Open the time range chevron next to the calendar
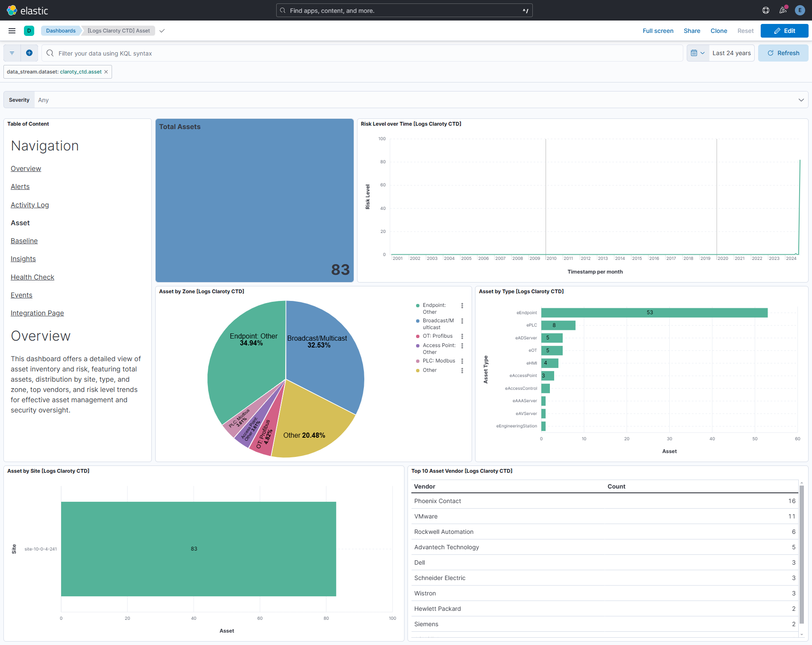Viewport: 812px width, 645px height. [x=703, y=53]
